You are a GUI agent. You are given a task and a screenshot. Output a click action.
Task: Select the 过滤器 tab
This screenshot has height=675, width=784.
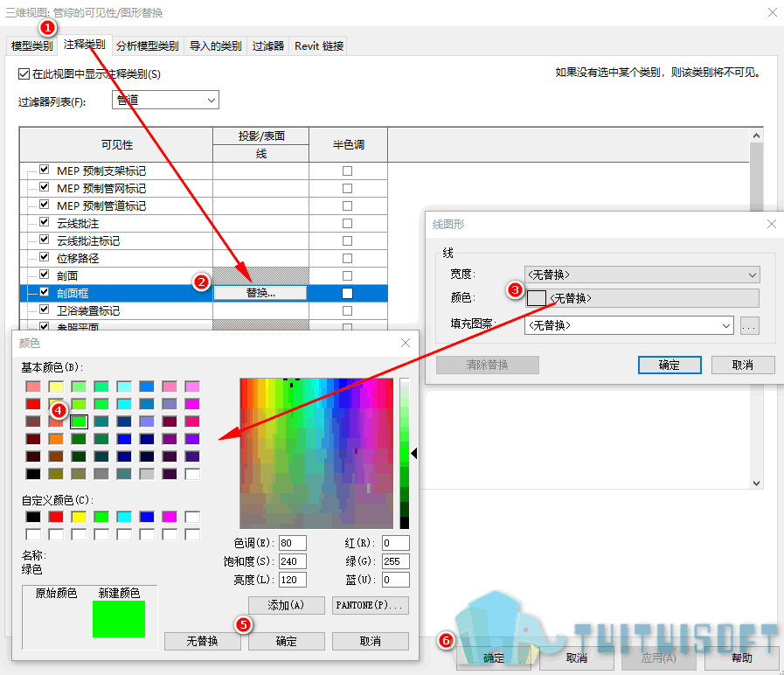pos(268,46)
